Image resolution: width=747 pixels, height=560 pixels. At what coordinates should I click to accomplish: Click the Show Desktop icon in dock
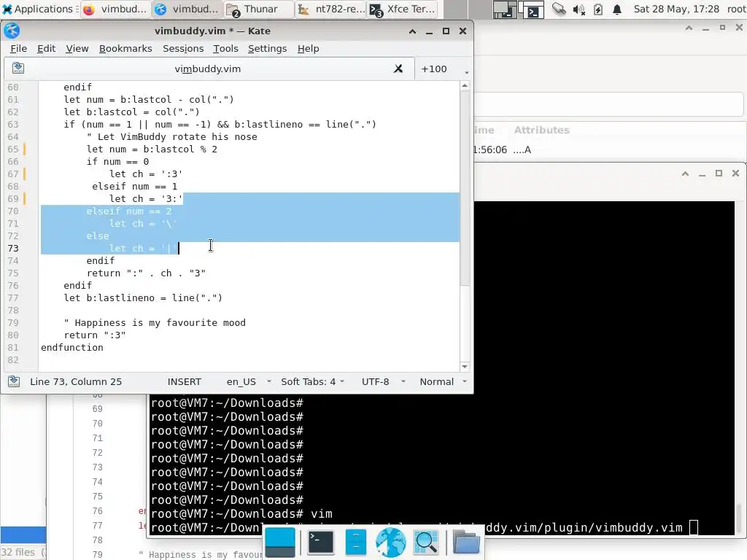pos(279,542)
